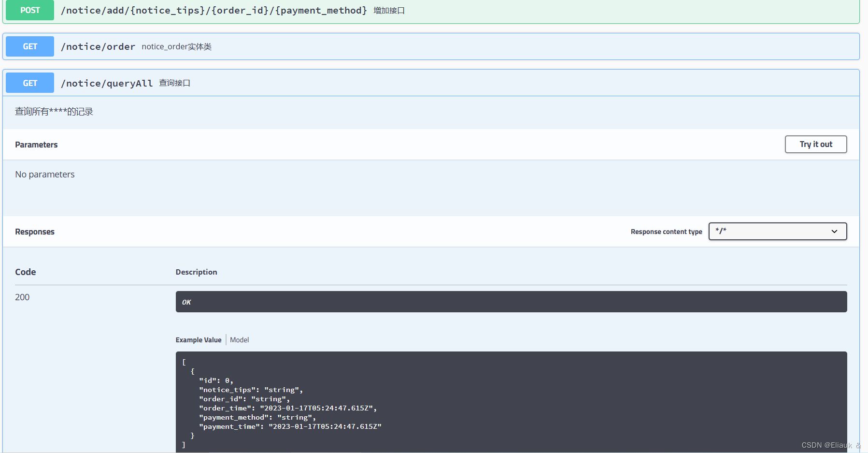Click the example JSON response code block
This screenshot has height=453, width=868.
[511, 402]
